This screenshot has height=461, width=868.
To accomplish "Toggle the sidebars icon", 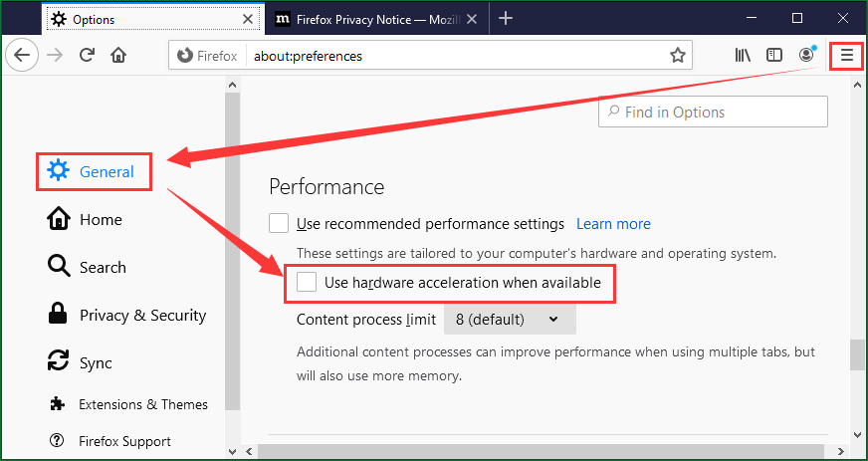I will click(x=774, y=56).
